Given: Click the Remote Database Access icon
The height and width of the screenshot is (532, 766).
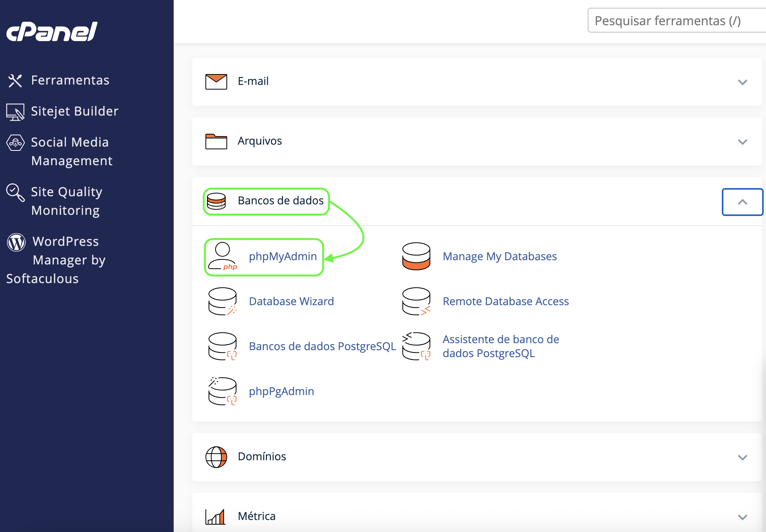Looking at the screenshot, I should pos(416,301).
